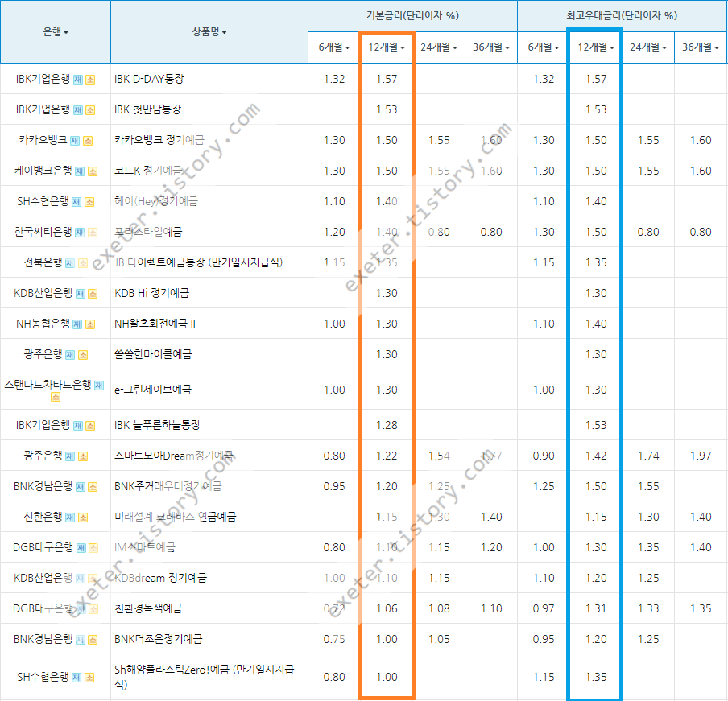
Task: Click the orange 소 badge in the 쏠쏠한마이쿨예금 row
Action: coord(83,356)
